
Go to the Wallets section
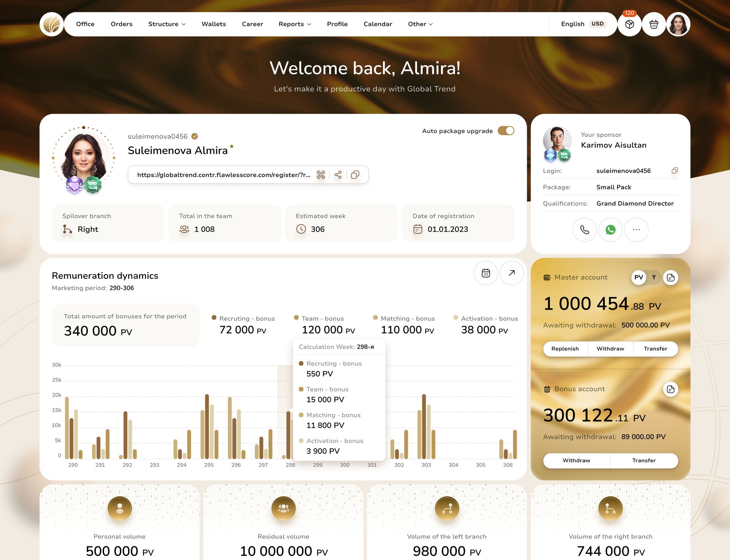213,24
